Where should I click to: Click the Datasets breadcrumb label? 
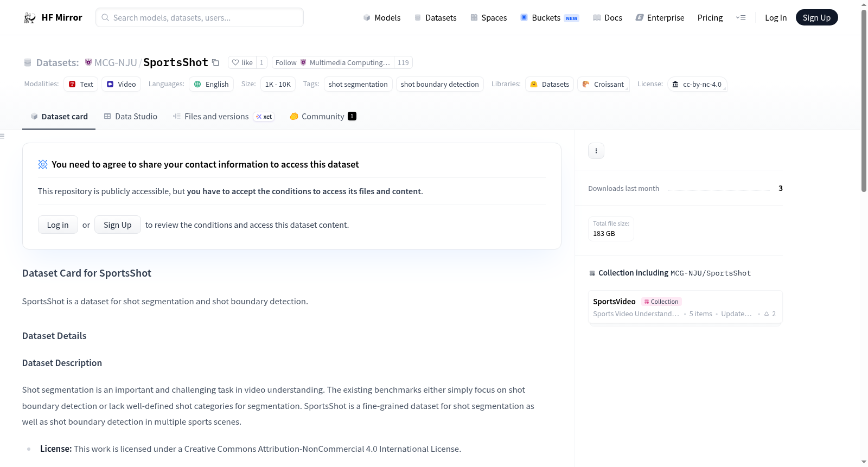pos(58,62)
